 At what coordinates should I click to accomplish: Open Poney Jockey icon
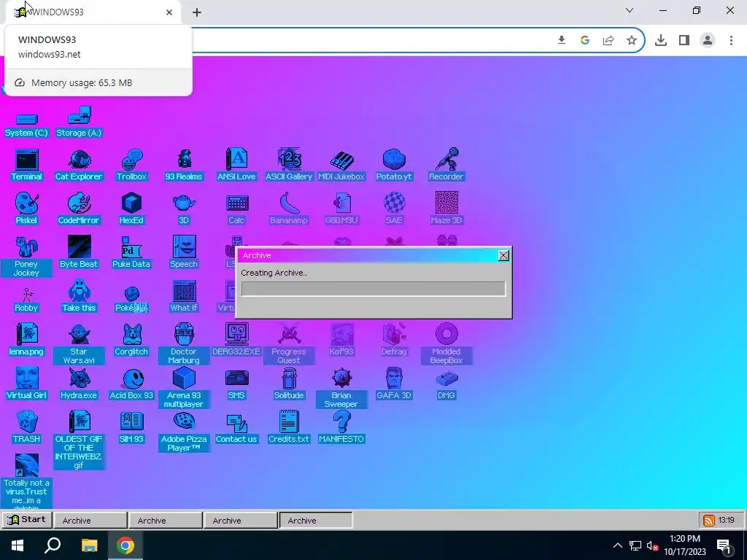point(27,256)
